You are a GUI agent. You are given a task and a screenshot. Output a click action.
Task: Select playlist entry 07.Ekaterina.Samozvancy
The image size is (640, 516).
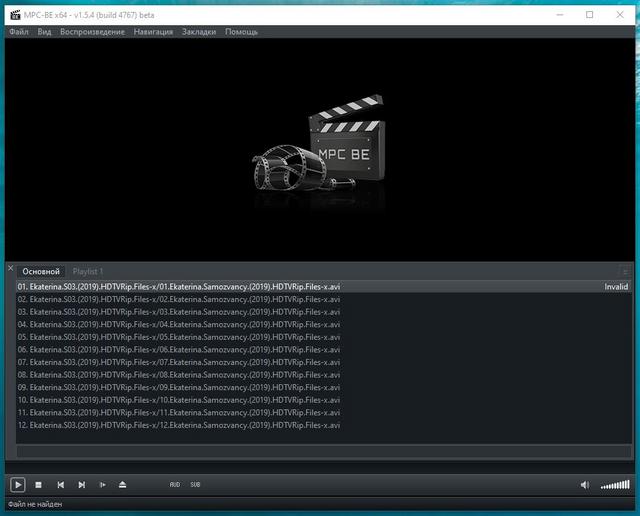pyautogui.click(x=324, y=362)
